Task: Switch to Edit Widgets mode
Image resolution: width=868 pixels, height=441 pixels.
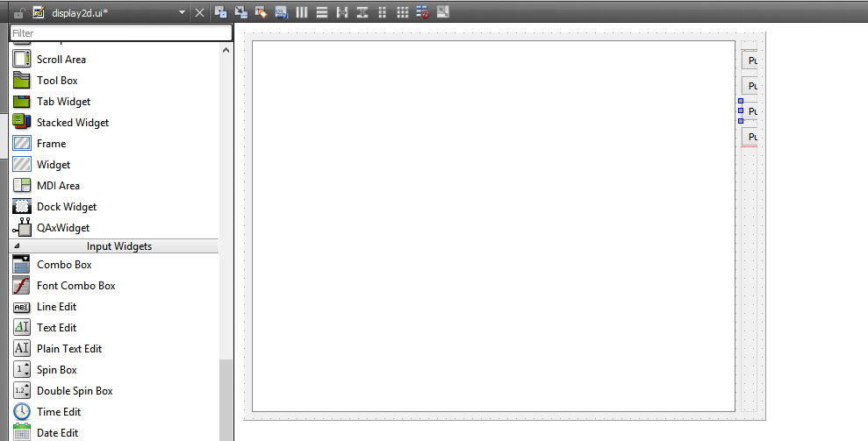Action: (x=221, y=12)
